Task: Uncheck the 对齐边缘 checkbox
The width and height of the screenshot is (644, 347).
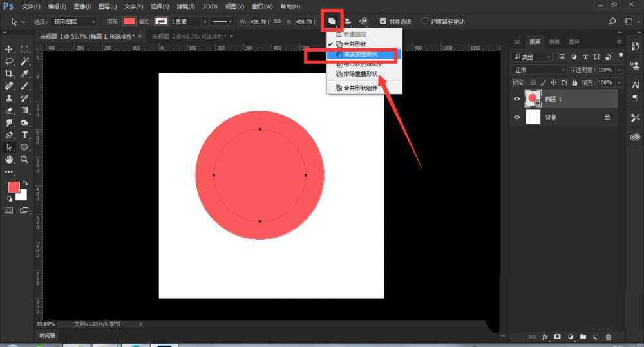Action: 383,21
